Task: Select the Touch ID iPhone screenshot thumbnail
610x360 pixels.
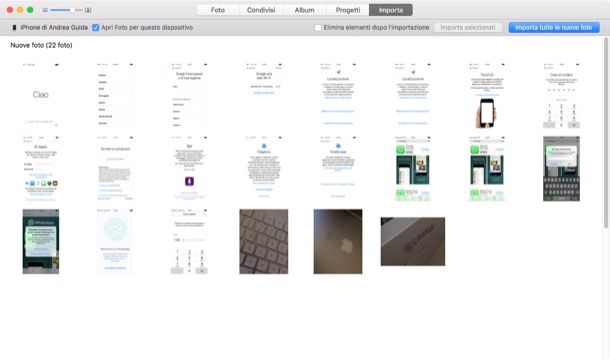Action: (x=487, y=95)
